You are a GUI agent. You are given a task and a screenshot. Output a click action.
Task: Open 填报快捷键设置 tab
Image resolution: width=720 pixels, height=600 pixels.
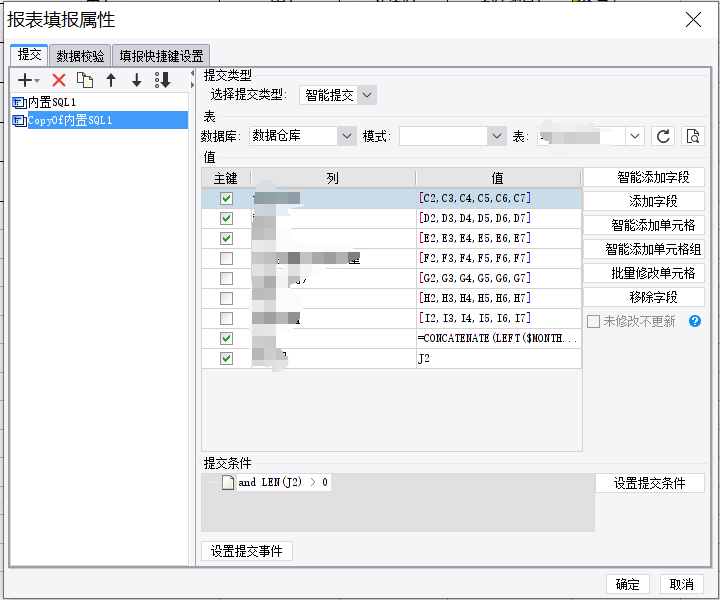pyautogui.click(x=161, y=56)
